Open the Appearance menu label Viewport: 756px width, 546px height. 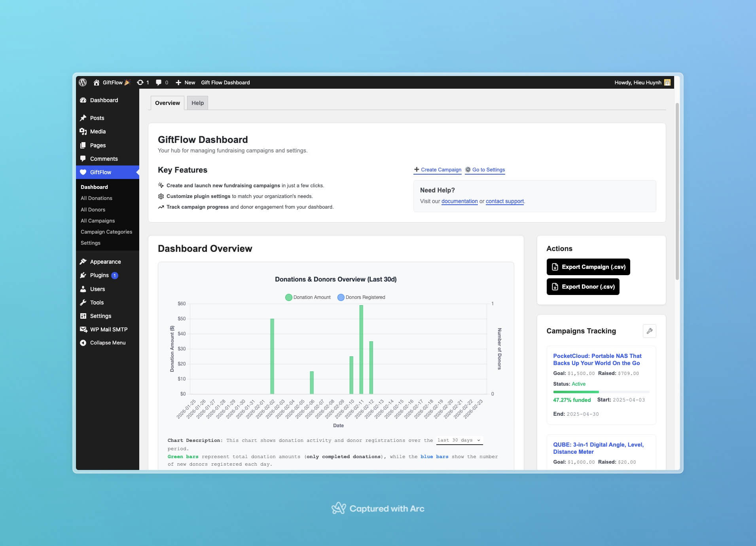(106, 262)
